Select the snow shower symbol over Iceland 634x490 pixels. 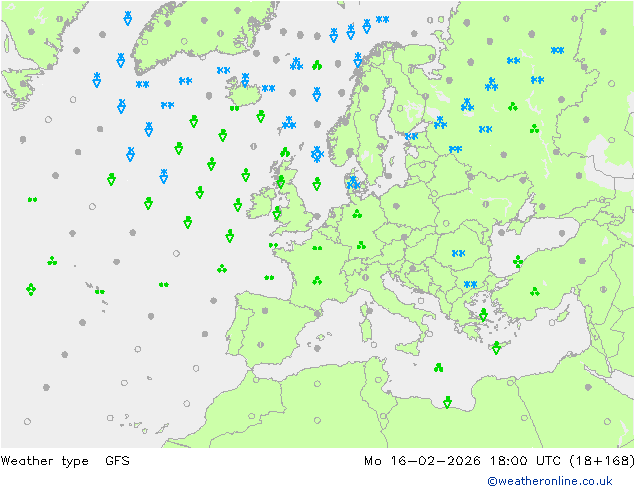pos(245,80)
